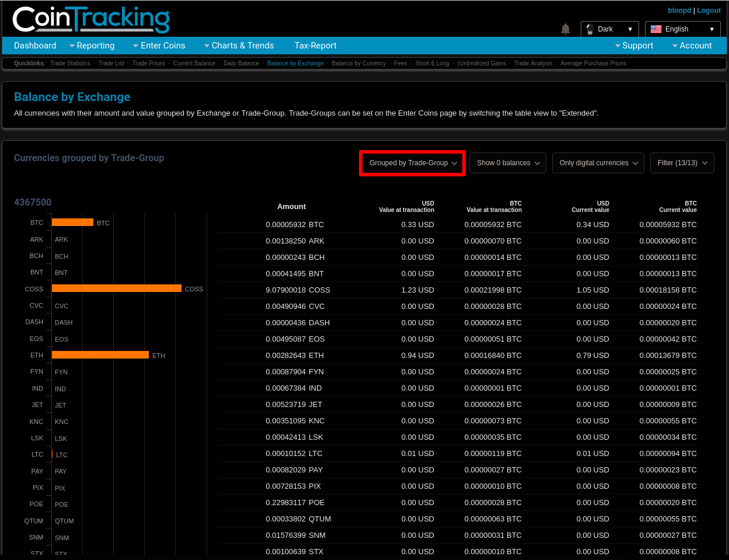Expand the Charts & Trends menu
Screen dimensions: 729x560
[x=239, y=46]
